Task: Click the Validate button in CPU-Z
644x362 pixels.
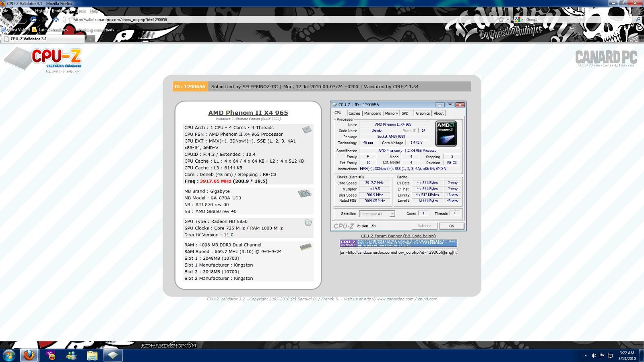Action: (x=424, y=226)
